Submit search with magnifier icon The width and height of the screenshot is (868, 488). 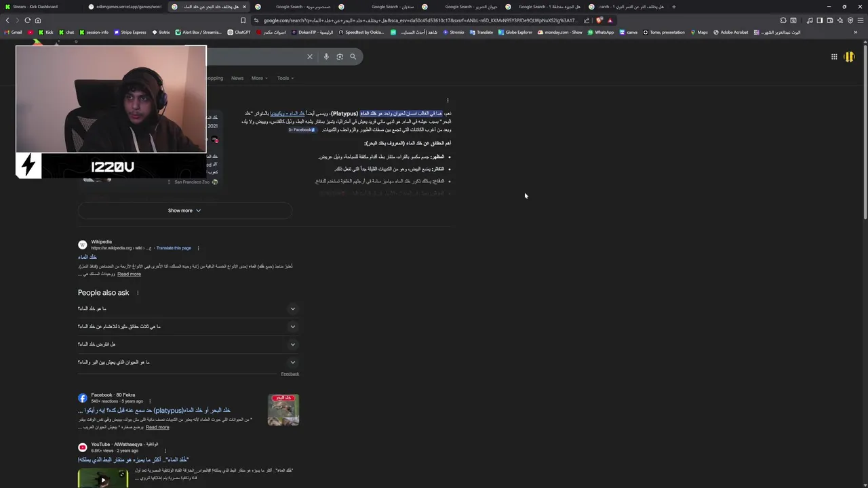tap(353, 57)
